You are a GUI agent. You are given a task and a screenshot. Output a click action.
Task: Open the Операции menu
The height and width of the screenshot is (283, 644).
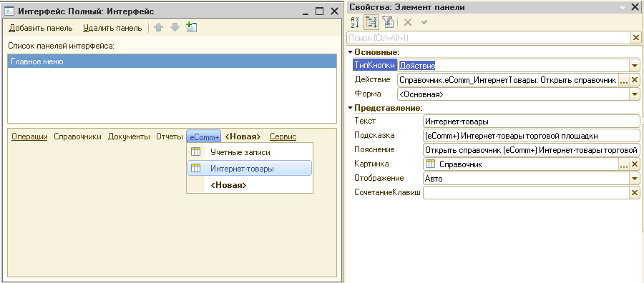29,136
